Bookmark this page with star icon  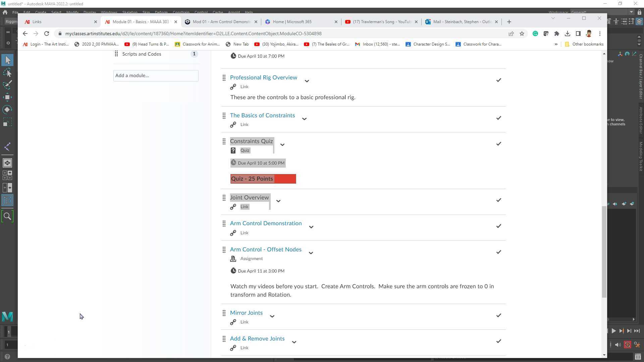pos(522,34)
